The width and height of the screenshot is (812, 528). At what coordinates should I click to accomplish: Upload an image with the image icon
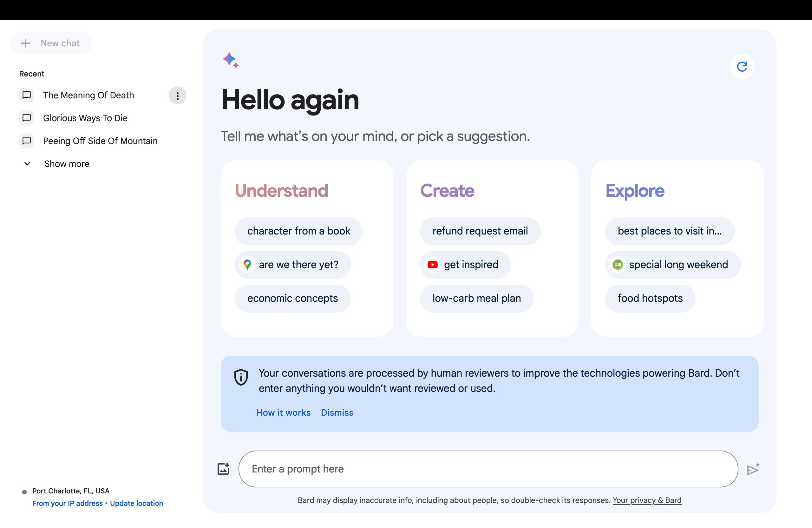(x=224, y=469)
